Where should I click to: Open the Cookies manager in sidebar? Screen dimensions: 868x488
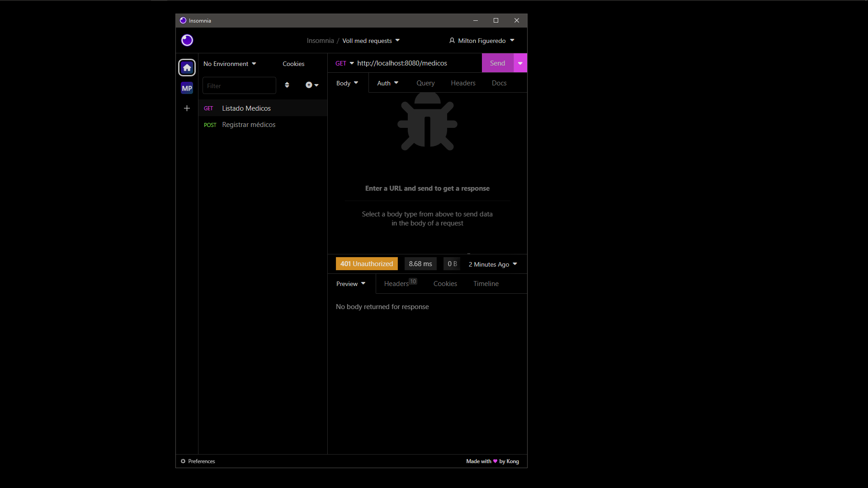[x=293, y=64]
